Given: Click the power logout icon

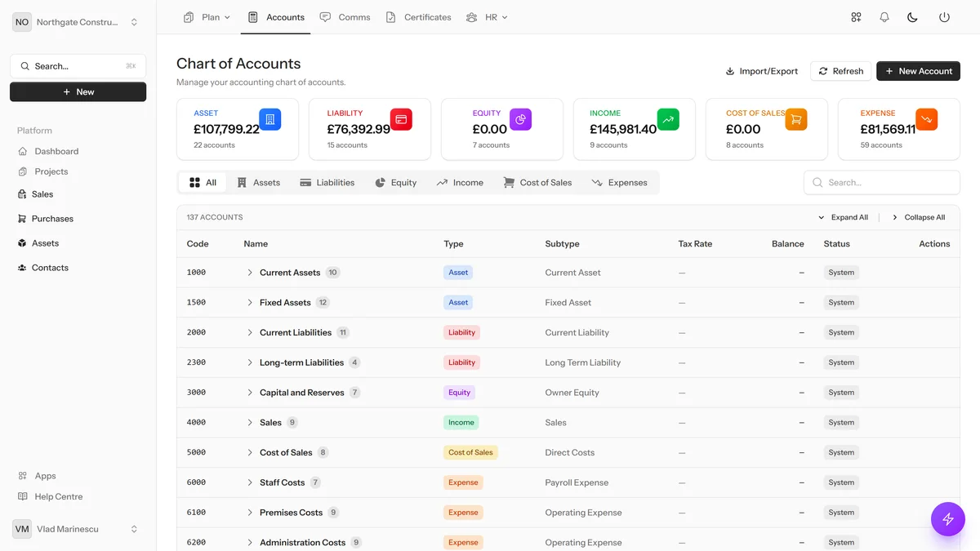Looking at the screenshot, I should click(944, 17).
